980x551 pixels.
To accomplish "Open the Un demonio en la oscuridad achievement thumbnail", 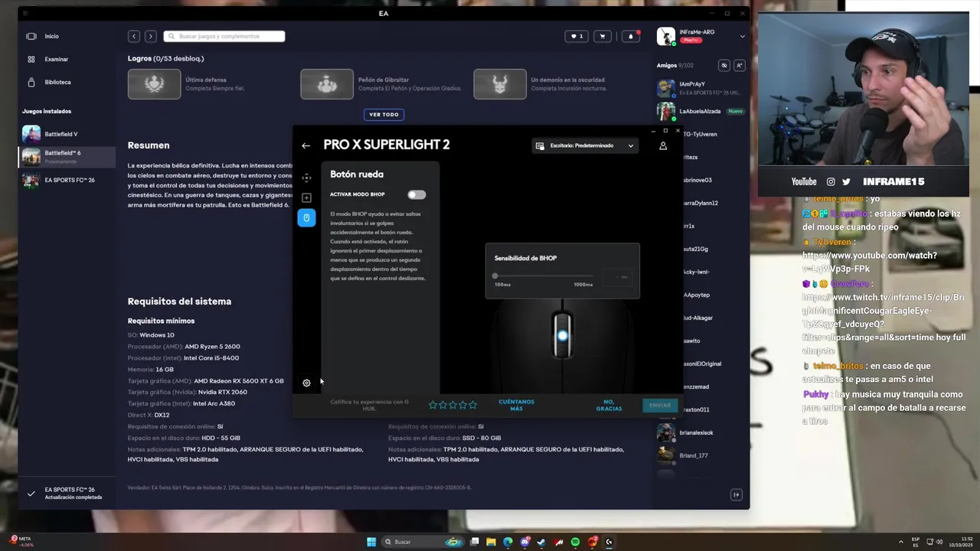I will (500, 84).
